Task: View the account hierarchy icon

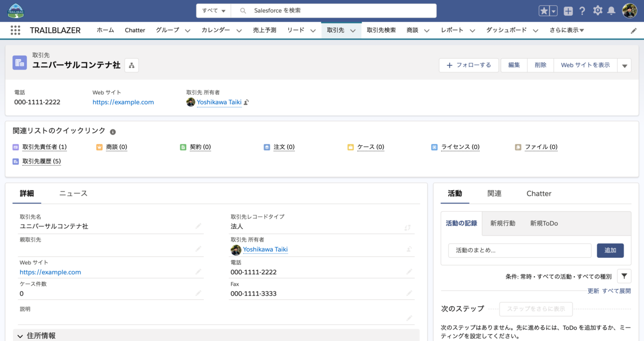Action: point(131,65)
